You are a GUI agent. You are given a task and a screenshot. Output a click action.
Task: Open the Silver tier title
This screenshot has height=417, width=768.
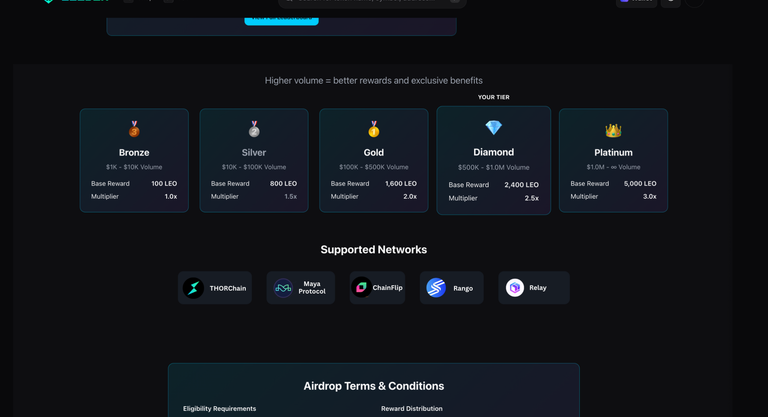[x=254, y=152]
